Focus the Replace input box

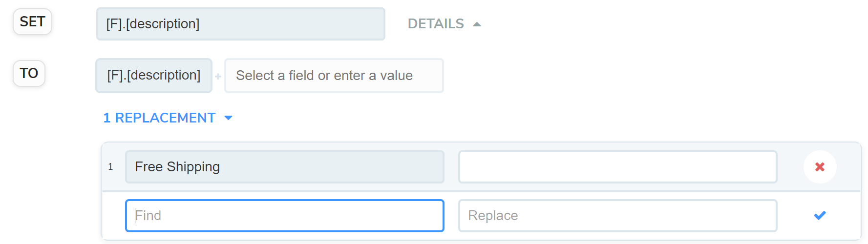[x=617, y=215]
